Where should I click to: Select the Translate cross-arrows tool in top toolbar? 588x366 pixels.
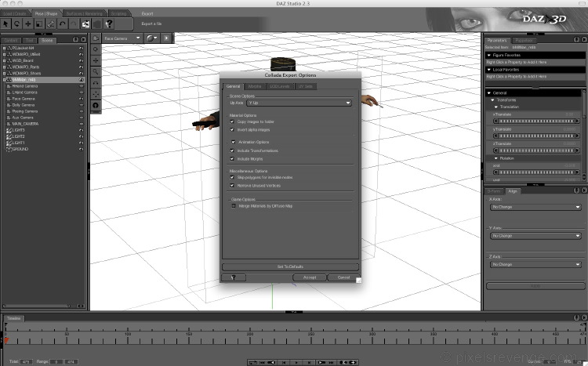pyautogui.click(x=28, y=24)
